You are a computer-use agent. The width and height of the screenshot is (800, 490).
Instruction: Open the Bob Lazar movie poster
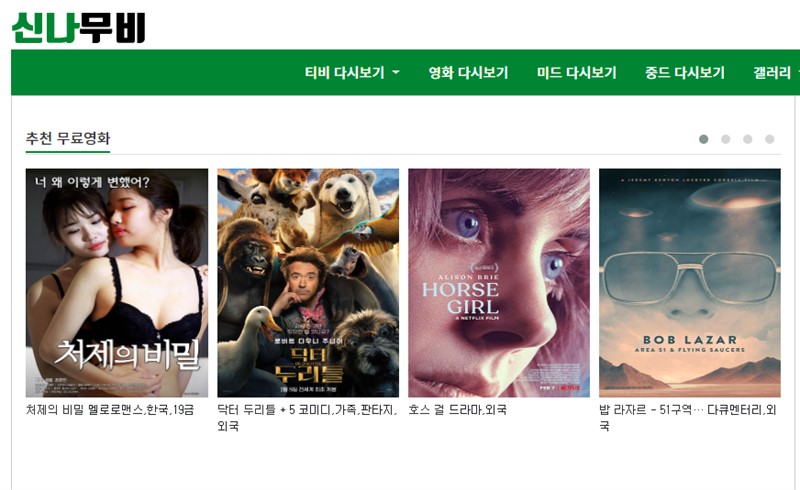pos(690,283)
